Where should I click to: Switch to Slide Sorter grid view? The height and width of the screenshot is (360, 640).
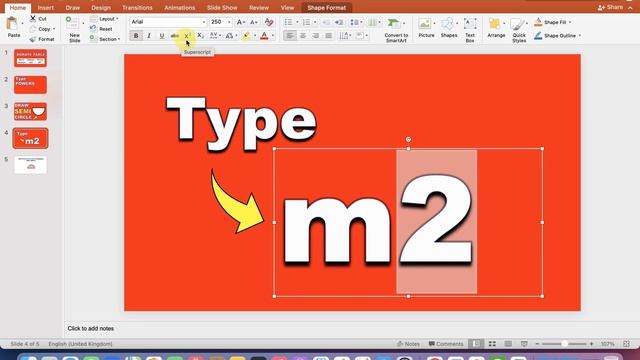492,344
